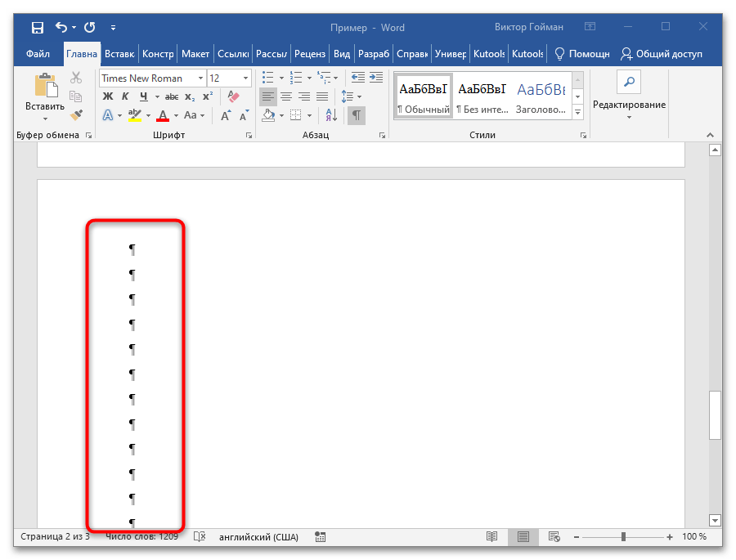Open the Файл tab
The width and height of the screenshot is (736, 560).
38,54
